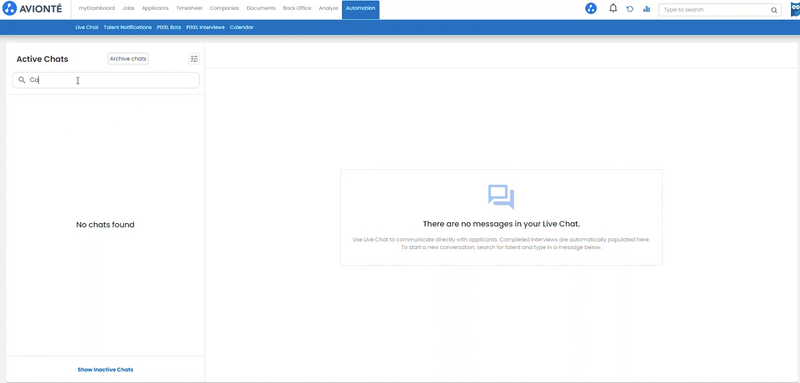This screenshot has width=800, height=383.
Task: Click the Archive chats button
Action: click(x=128, y=59)
